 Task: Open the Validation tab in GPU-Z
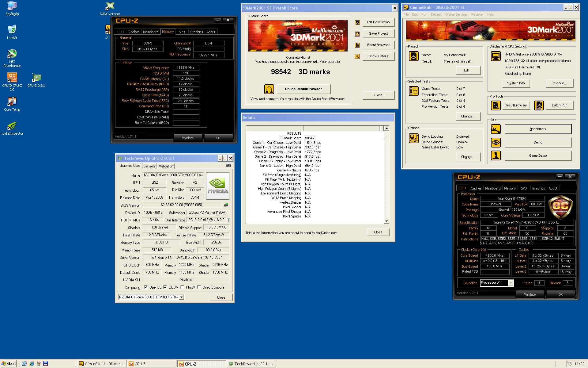(166, 166)
